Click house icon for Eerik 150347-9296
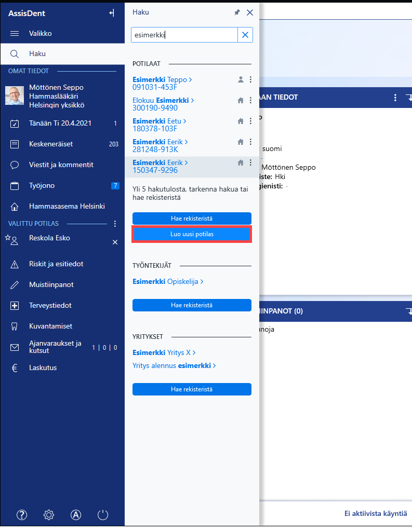 [241, 163]
